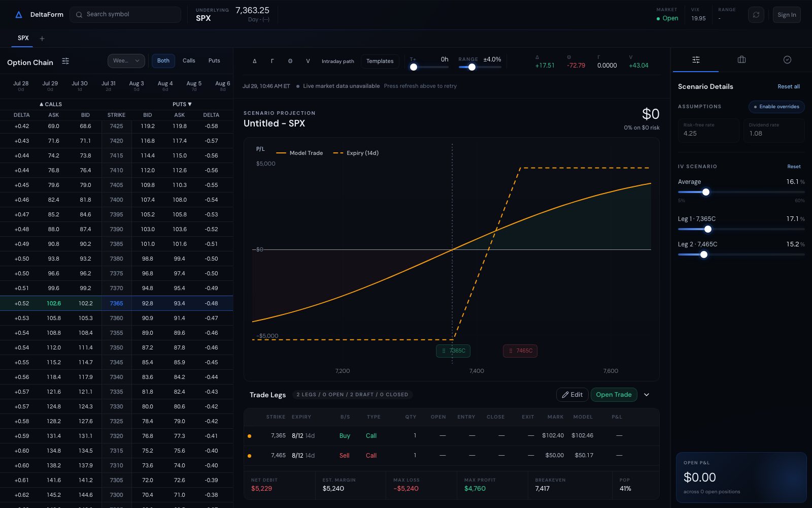
Task: Select the scenario sliders panel tab
Action: pyautogui.click(x=696, y=59)
